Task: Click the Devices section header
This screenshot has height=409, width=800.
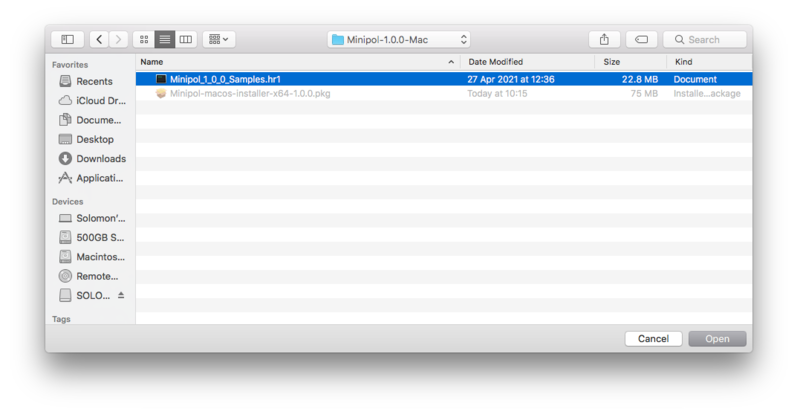Action: (67, 201)
